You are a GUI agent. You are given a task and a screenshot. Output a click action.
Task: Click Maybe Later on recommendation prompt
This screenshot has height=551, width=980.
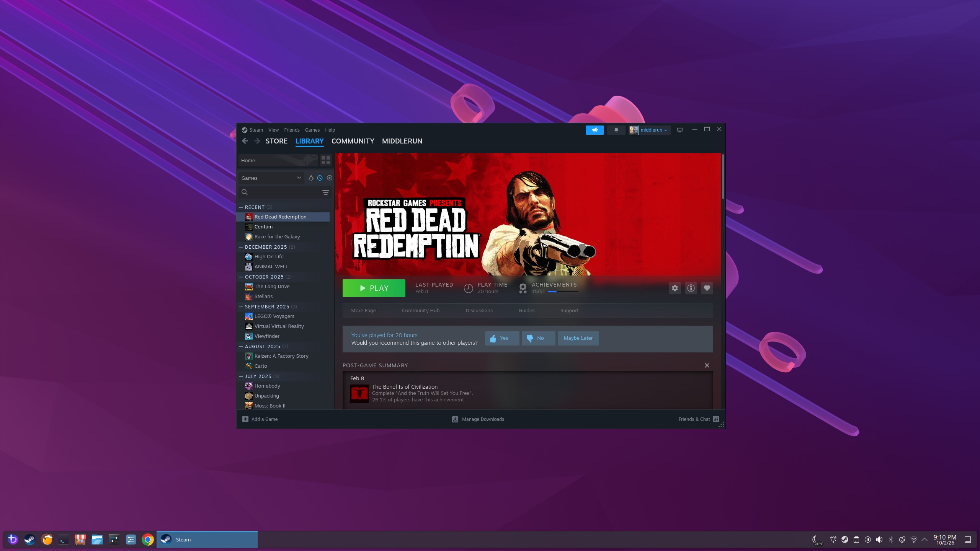(578, 338)
